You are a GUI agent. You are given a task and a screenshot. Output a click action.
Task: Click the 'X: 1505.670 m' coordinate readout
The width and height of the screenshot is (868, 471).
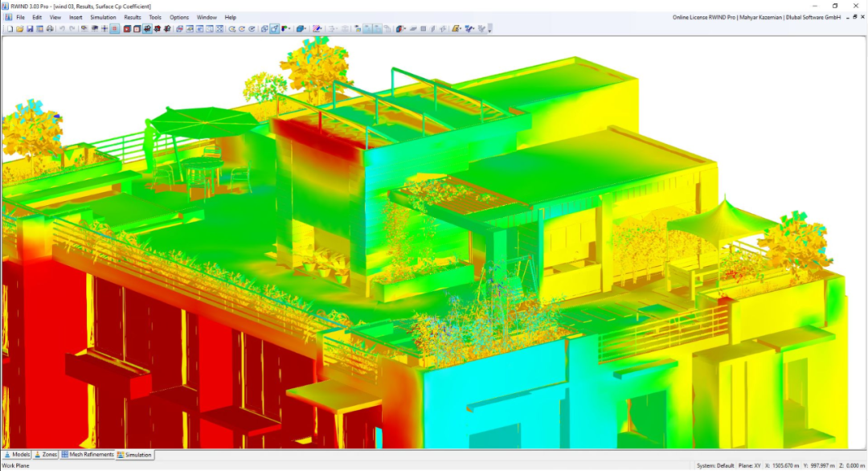[782, 466]
